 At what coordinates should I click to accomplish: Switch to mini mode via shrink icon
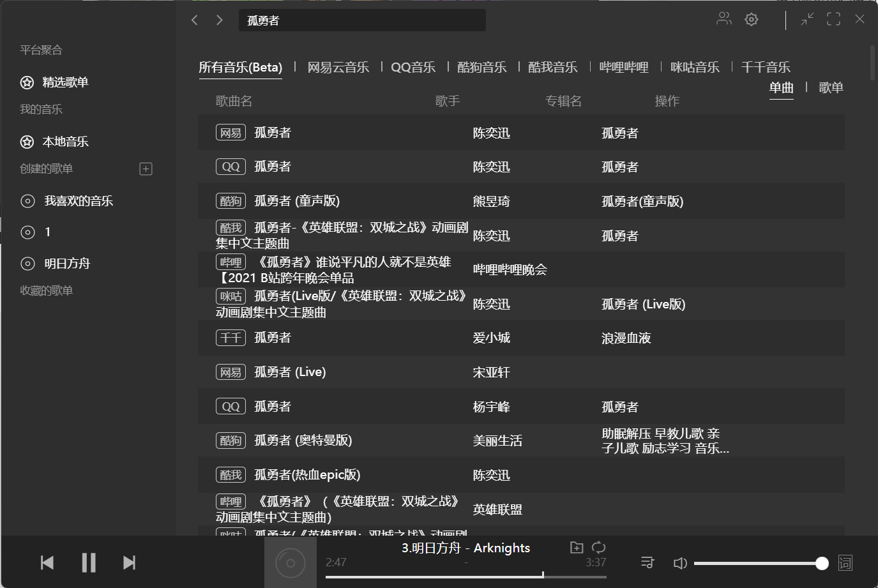(x=807, y=19)
